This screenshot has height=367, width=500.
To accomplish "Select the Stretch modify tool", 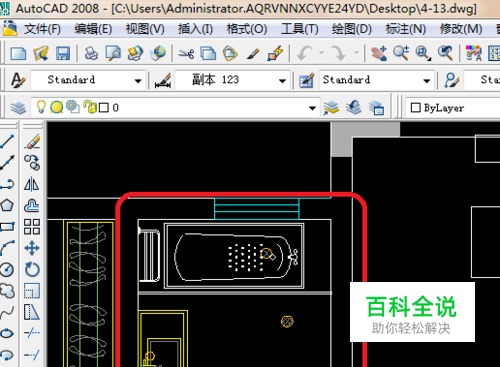I will 32,312.
